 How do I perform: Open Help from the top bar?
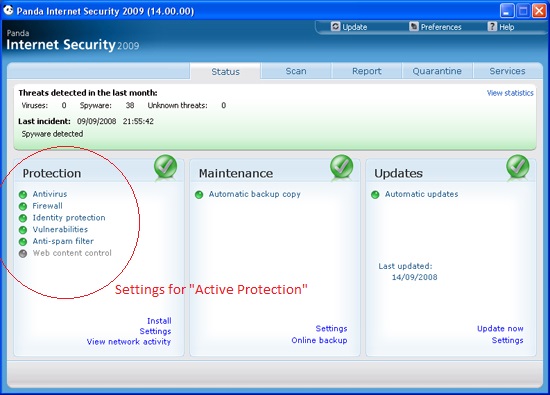(501, 27)
